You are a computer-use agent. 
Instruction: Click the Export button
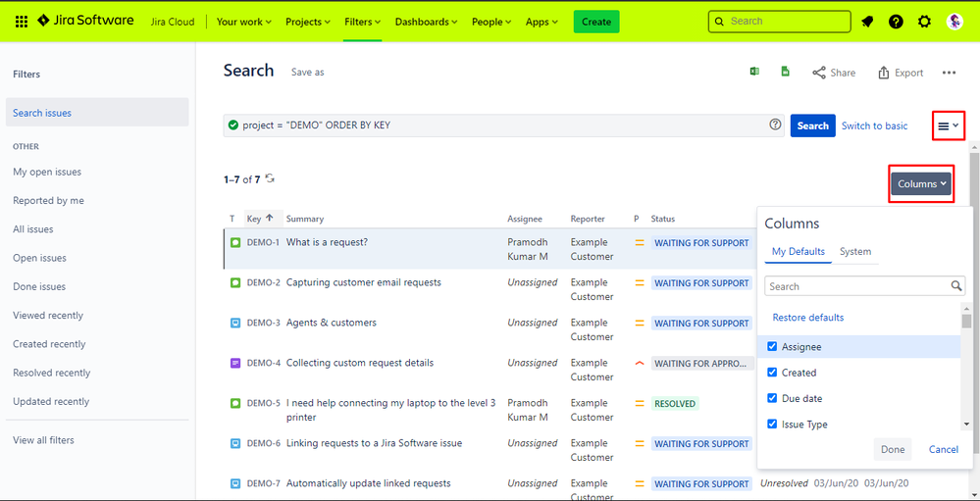pos(900,74)
